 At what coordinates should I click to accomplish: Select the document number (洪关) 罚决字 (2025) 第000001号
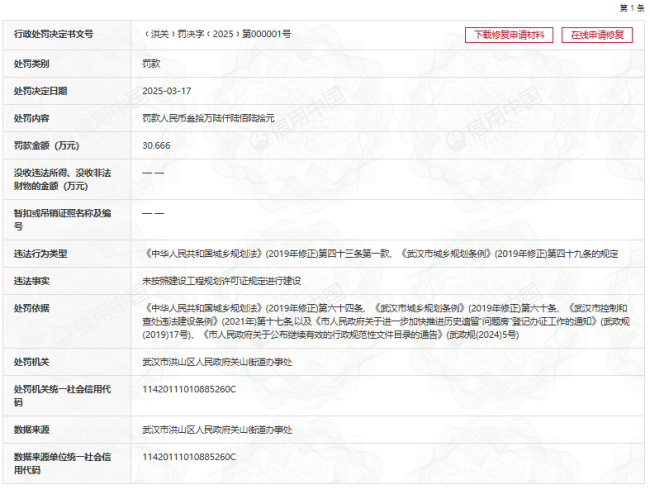[x=217, y=34]
